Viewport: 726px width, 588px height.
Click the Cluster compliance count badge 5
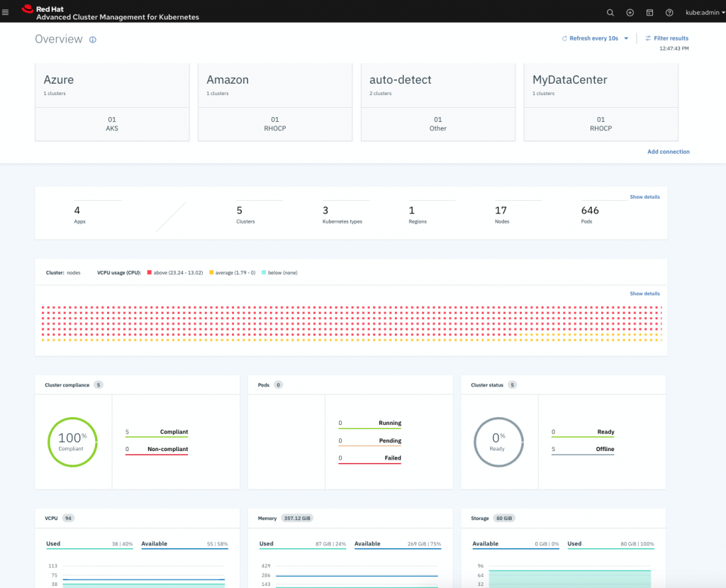point(98,385)
